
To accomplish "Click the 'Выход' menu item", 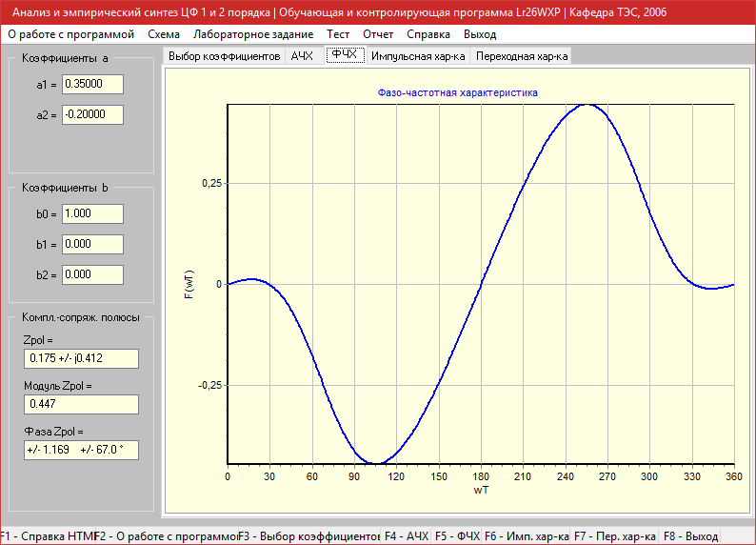I will (x=480, y=34).
